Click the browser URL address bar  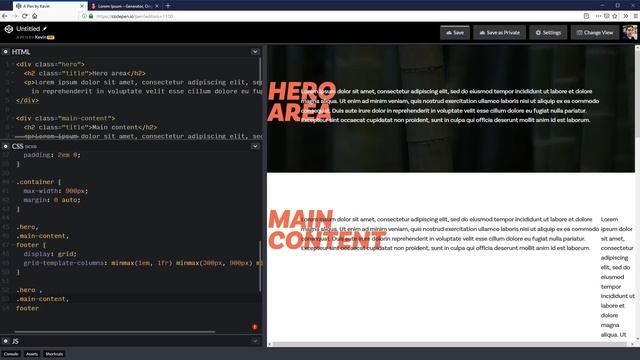(331, 16)
